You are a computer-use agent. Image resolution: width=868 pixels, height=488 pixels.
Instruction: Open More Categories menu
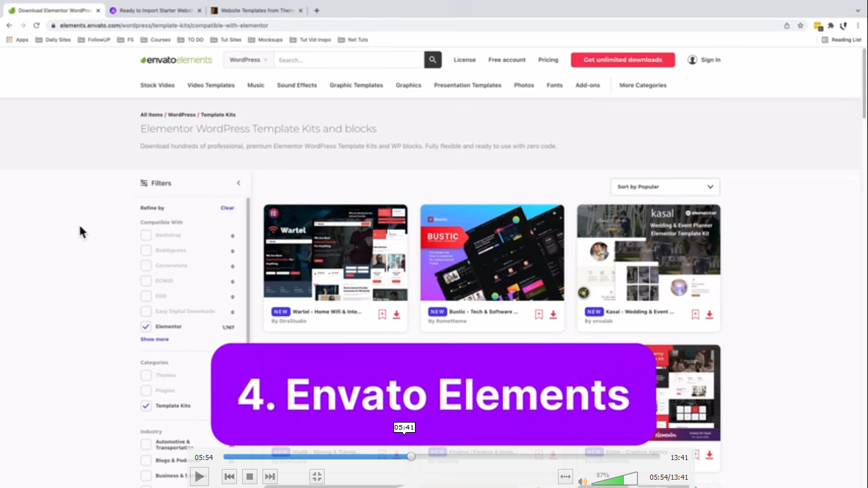643,85
